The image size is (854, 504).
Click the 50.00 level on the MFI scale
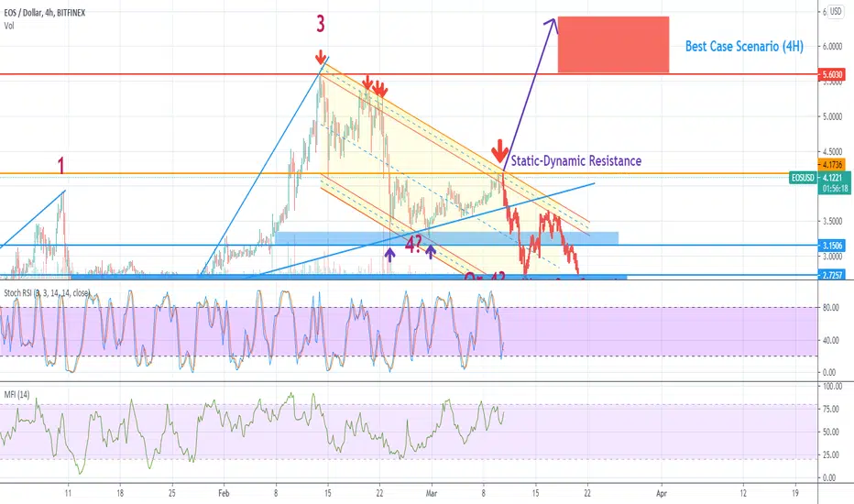coord(830,433)
